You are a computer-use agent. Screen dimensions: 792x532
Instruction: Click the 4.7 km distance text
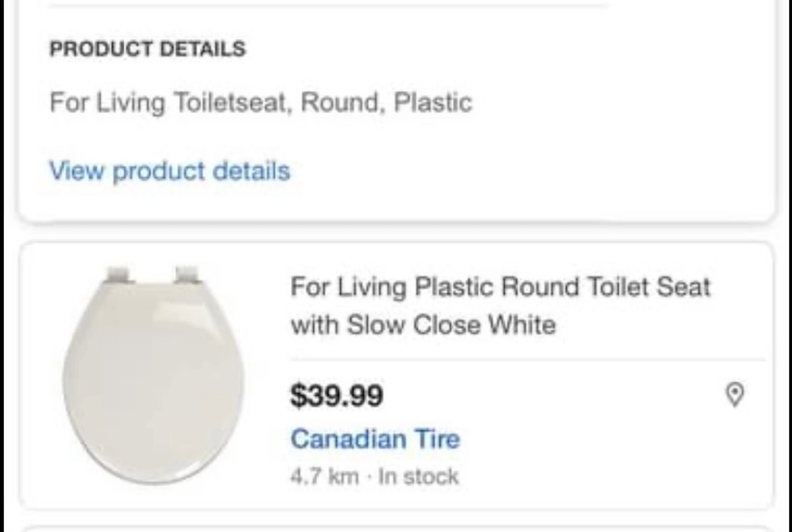tap(325, 476)
